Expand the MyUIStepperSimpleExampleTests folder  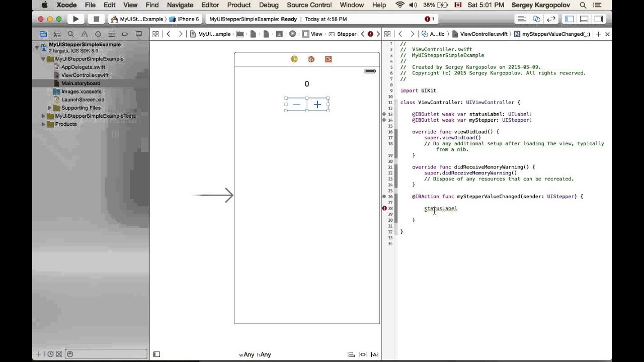pos(43,116)
